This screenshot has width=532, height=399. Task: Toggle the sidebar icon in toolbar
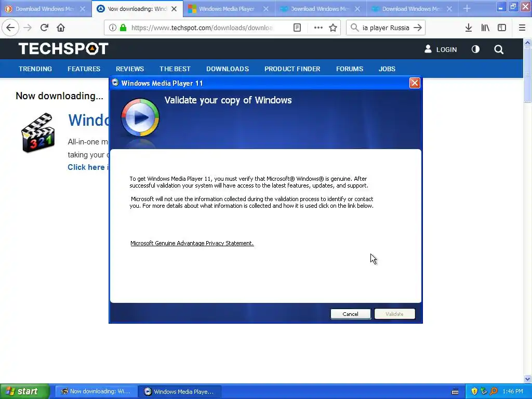(502, 28)
